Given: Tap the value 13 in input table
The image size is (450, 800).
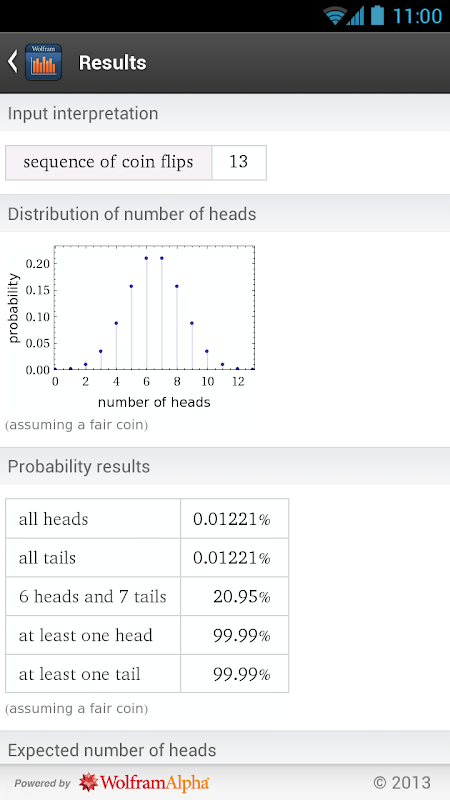Looking at the screenshot, I should click(239, 162).
